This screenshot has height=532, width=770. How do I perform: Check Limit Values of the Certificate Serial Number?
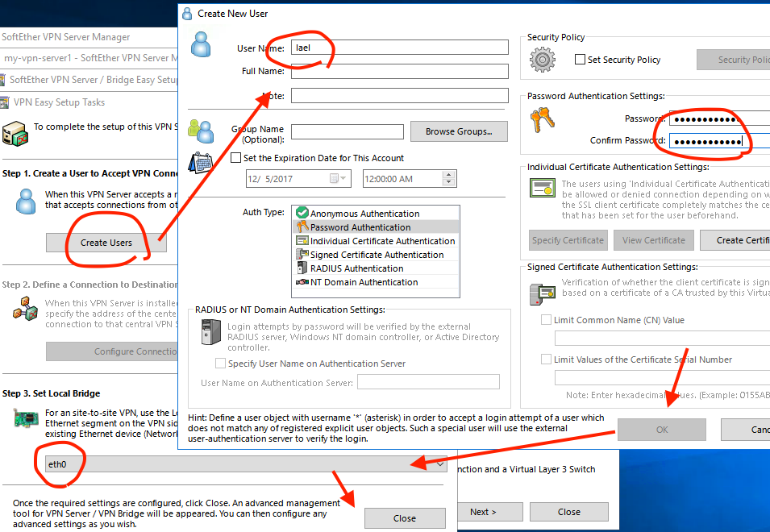[x=546, y=360]
